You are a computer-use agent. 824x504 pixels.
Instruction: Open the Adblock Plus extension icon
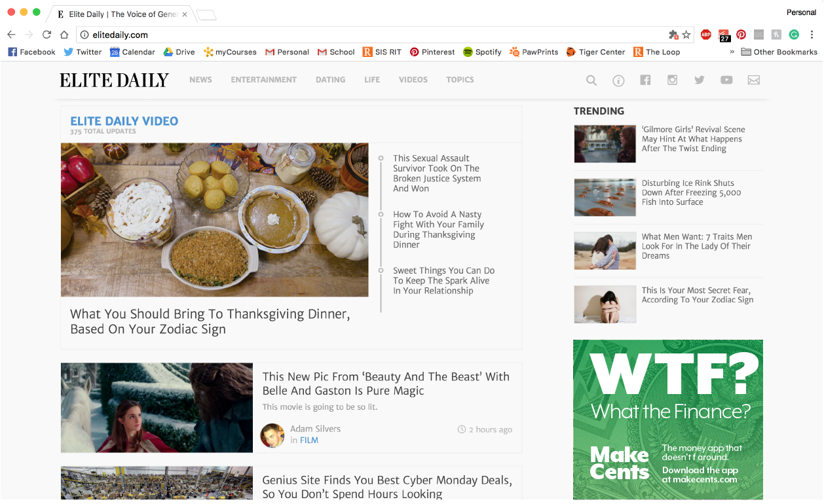click(x=705, y=35)
